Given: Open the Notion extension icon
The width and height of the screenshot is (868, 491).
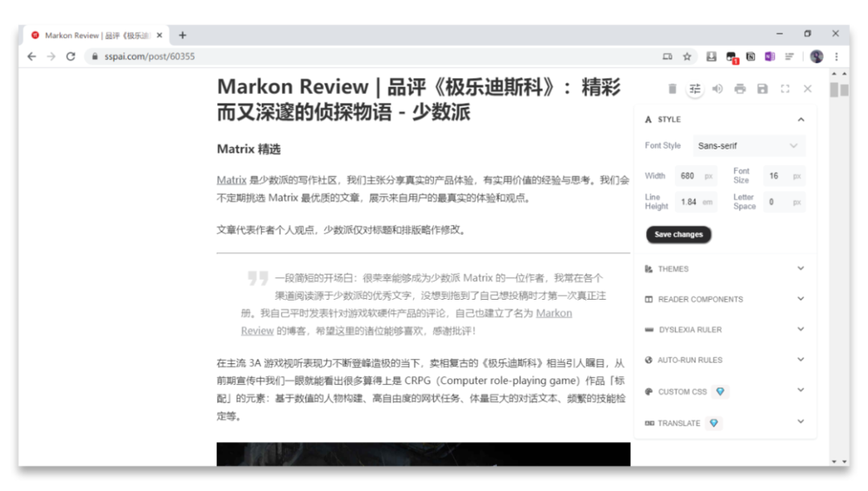Looking at the screenshot, I should click(x=751, y=56).
